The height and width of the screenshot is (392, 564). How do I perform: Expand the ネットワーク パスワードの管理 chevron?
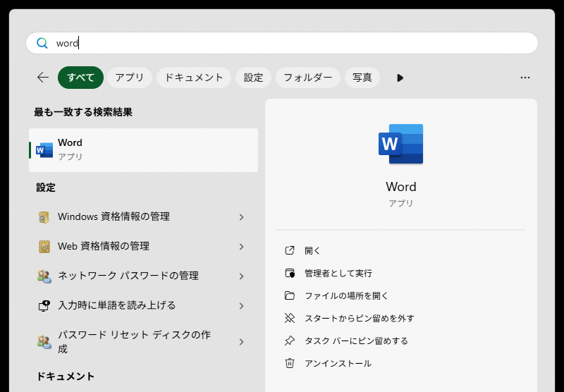coord(241,276)
